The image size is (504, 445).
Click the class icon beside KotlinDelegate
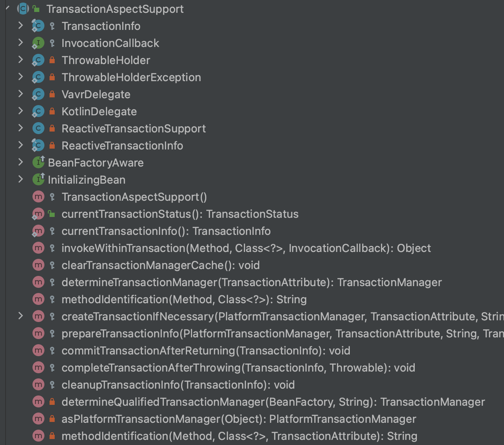point(38,111)
